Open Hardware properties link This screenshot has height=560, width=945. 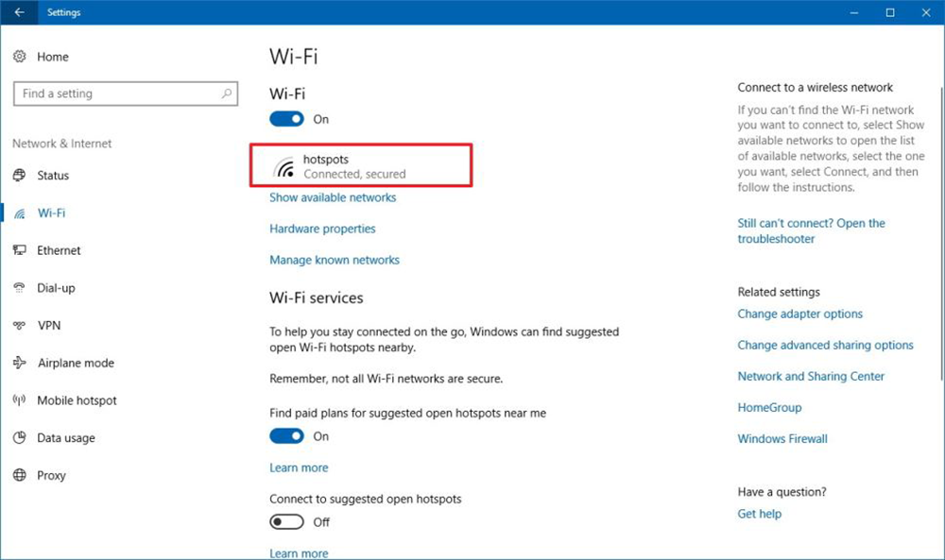pos(322,229)
